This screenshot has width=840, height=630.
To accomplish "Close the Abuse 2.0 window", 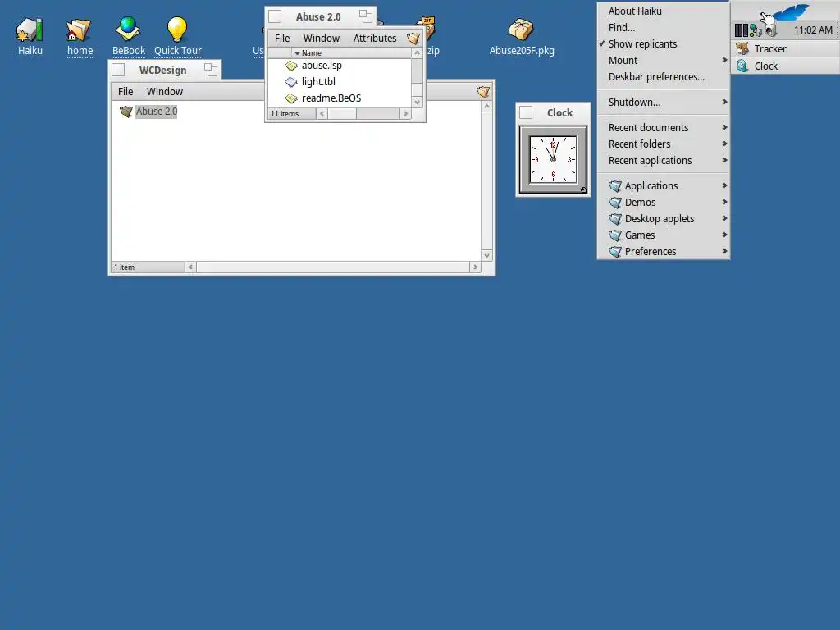I will point(275,16).
